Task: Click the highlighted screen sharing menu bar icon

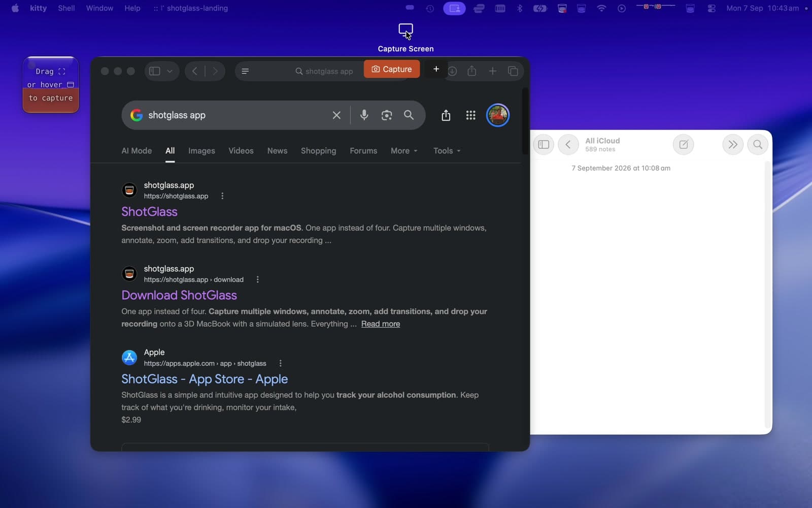Action: click(454, 8)
